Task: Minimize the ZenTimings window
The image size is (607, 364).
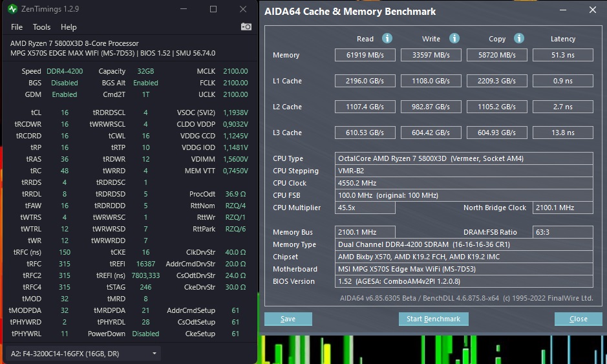Action: (184, 9)
